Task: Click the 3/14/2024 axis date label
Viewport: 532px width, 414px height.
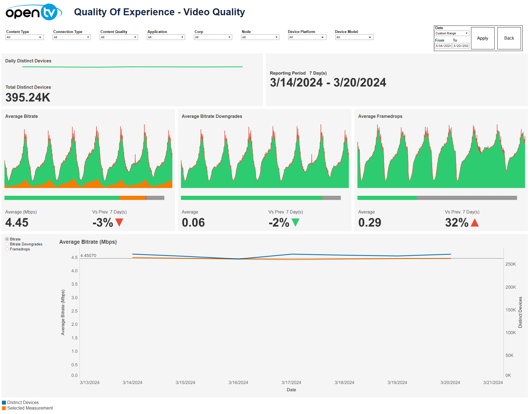Action: pyautogui.click(x=132, y=382)
